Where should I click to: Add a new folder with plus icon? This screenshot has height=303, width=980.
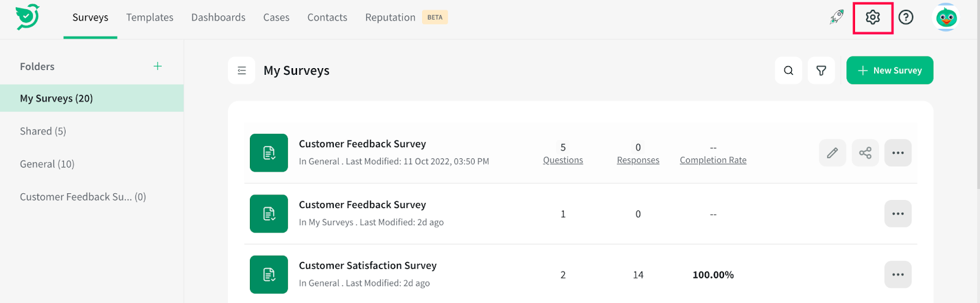pos(157,66)
